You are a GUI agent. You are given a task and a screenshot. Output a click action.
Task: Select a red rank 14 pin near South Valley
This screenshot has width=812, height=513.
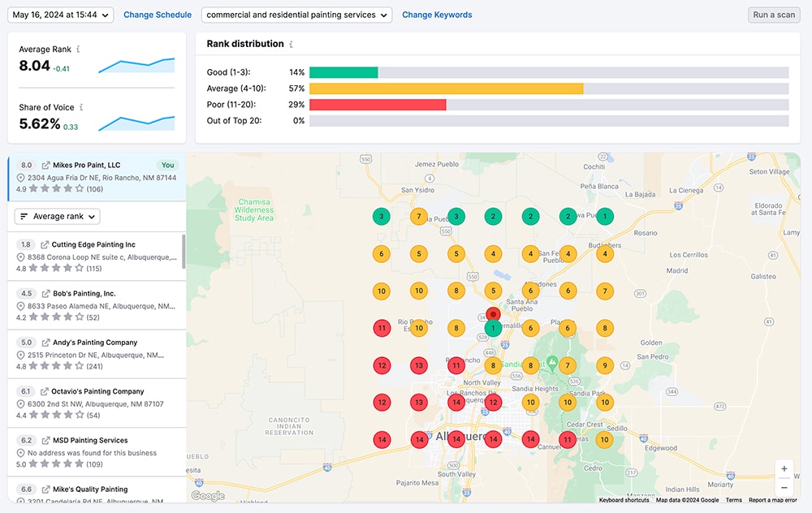[x=456, y=440]
